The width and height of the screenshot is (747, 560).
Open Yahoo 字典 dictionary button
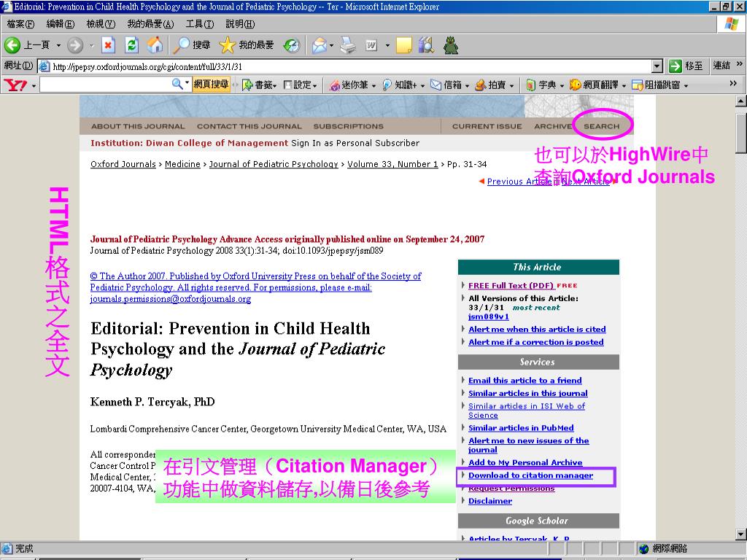tap(544, 85)
